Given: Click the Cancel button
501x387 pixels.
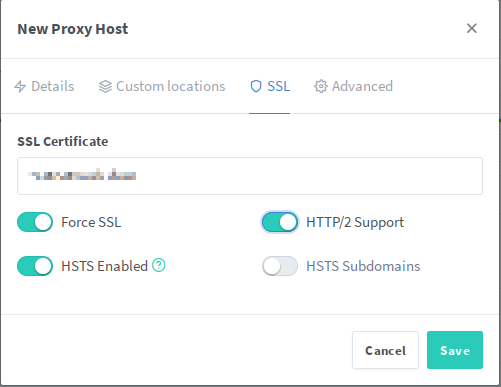Looking at the screenshot, I should pyautogui.click(x=385, y=350).
